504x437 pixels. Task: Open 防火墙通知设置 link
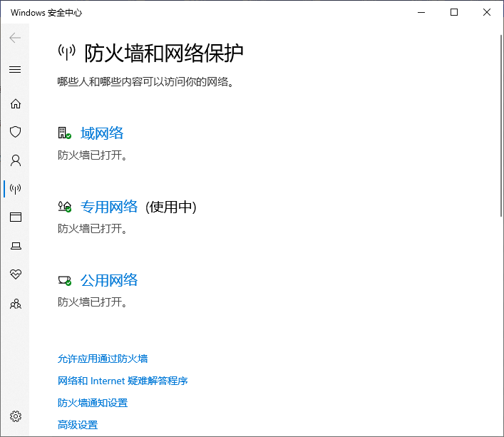click(93, 403)
